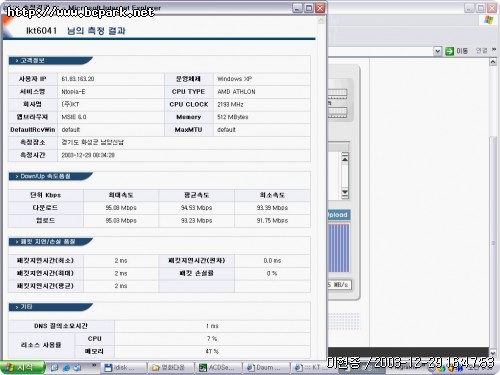
Task: Click the 94.53 Mbps average download speed
Action: (x=197, y=207)
